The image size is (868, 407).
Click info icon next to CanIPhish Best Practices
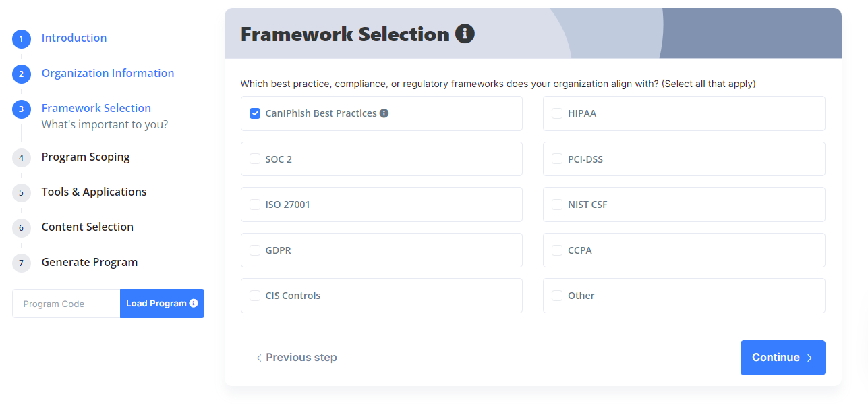tap(384, 113)
